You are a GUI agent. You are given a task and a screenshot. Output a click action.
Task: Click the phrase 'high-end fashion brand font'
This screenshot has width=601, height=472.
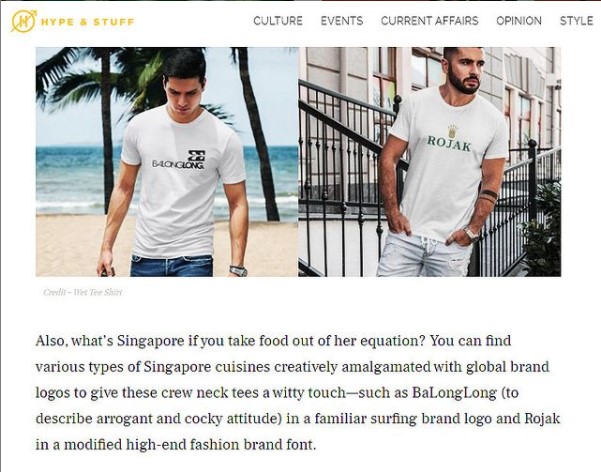[x=221, y=445]
